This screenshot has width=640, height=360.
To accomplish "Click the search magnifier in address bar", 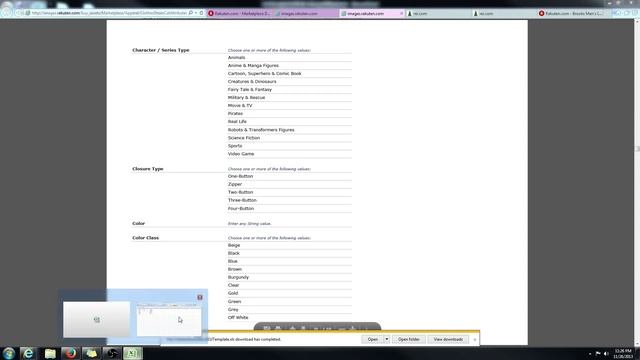I will (191, 13).
